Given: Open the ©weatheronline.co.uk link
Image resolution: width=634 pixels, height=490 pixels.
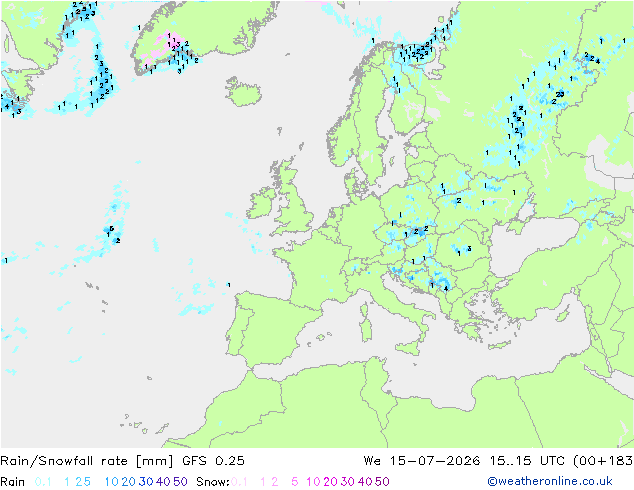Looking at the screenshot, I should tap(550, 482).
